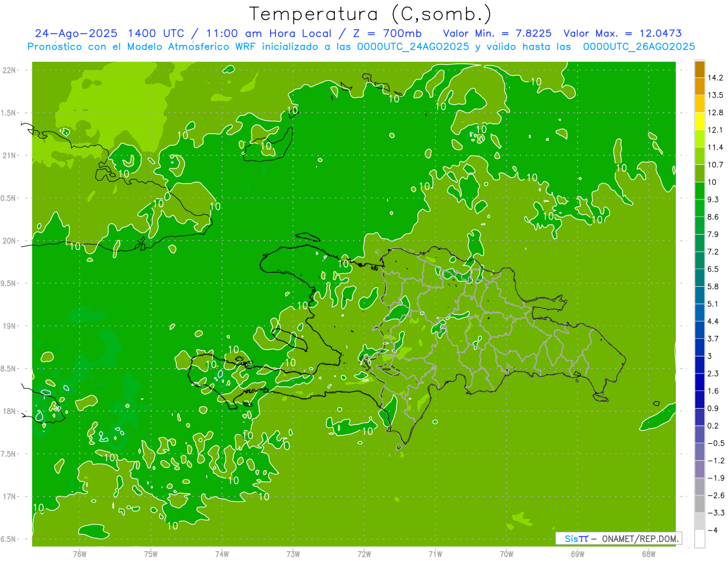This screenshot has width=728, height=562.
Task: Click the '1.6' color scale value
Action: (x=714, y=390)
